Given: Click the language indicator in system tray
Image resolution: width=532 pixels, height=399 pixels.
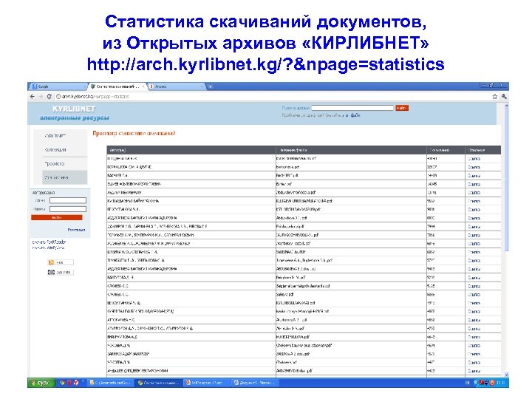Looking at the screenshot, I should [x=468, y=383].
